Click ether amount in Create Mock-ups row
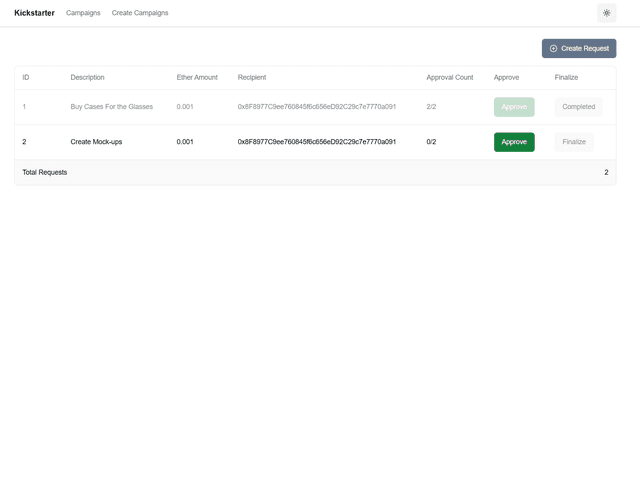Screen dimensions: 640x496 pyautogui.click(x=185, y=142)
